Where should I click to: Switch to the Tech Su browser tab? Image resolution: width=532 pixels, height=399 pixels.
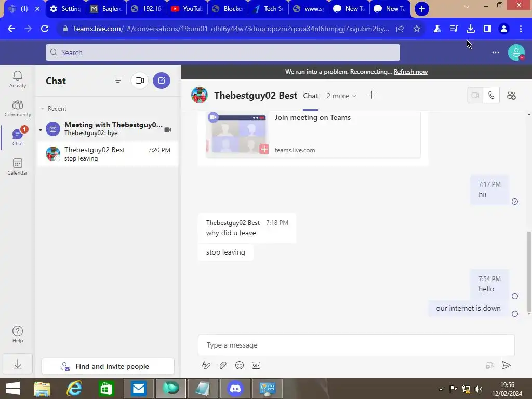[269, 9]
